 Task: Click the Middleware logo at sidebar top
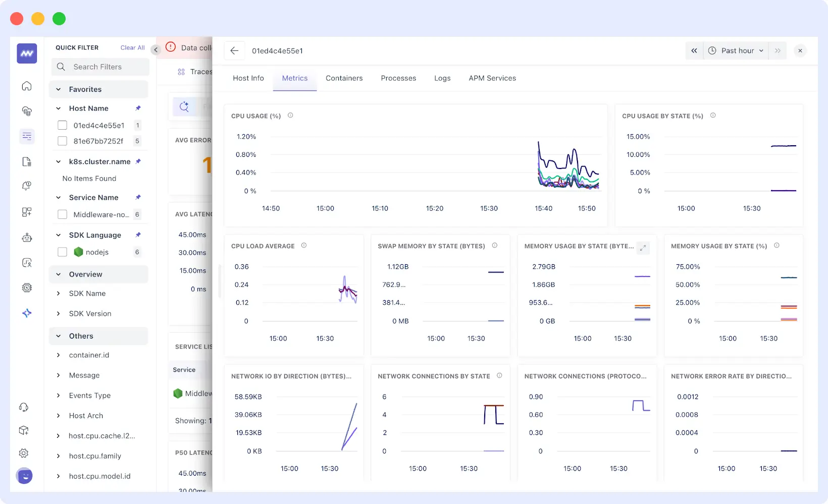(26, 53)
